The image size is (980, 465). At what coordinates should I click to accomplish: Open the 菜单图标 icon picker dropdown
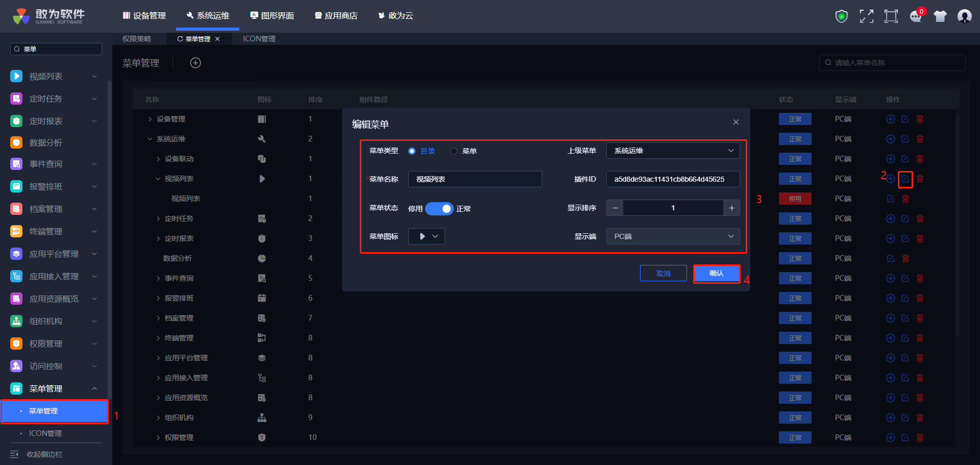[x=427, y=236]
